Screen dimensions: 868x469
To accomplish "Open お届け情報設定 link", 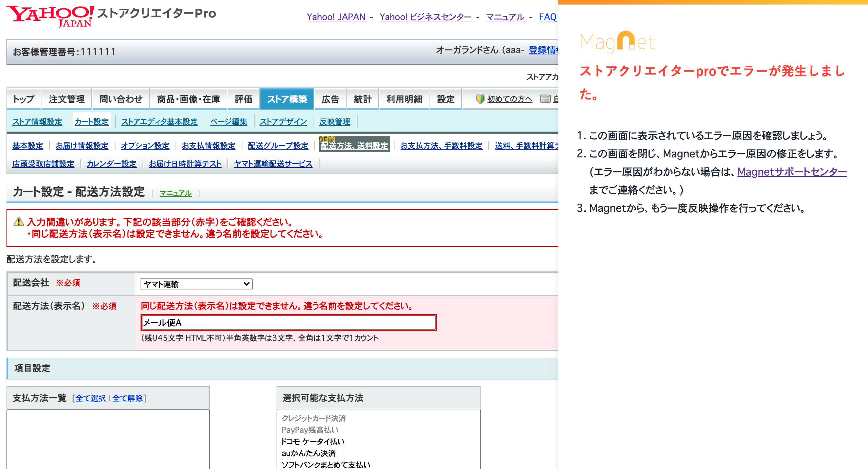I will coord(82,145).
